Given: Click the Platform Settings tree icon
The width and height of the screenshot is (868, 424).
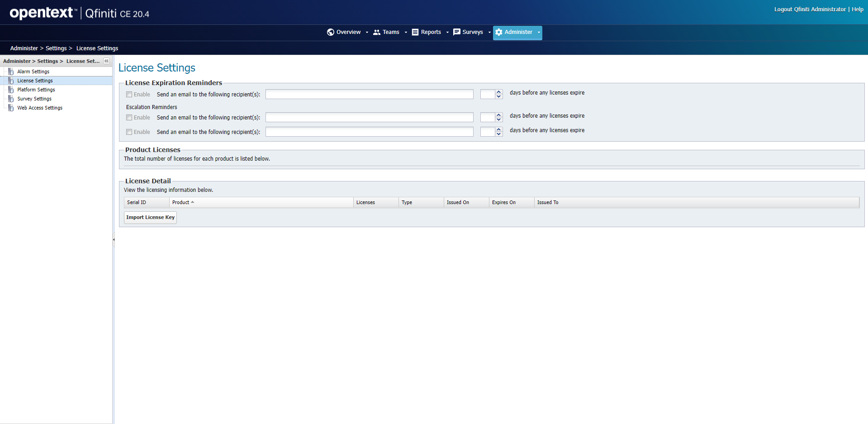Looking at the screenshot, I should (x=10, y=89).
